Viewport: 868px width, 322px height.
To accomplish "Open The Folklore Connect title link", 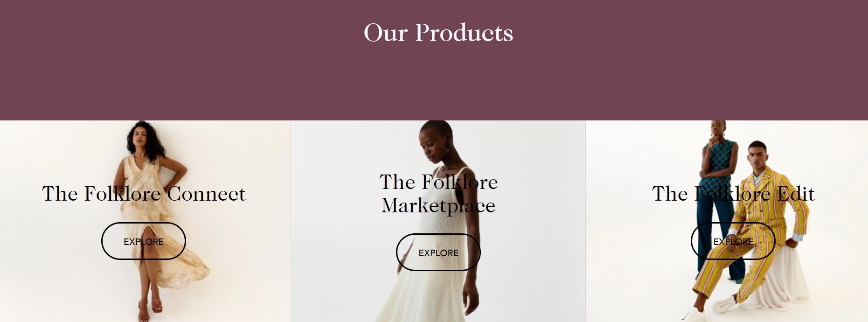I will pos(144,194).
